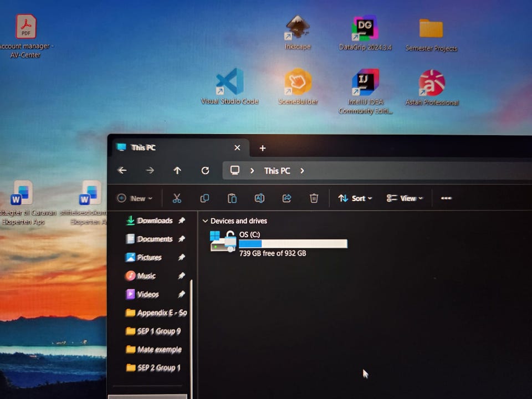Click the Cut scissors icon
The height and width of the screenshot is (399, 532).
(x=177, y=198)
